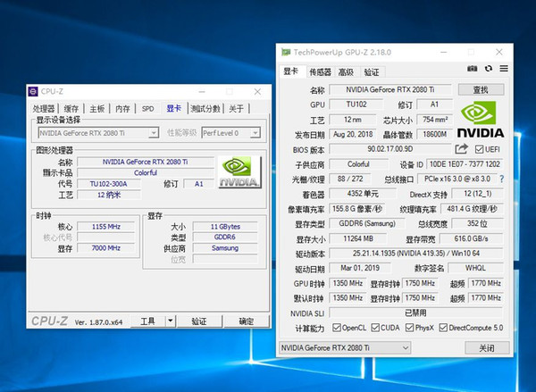Switch to the 高级 tab in GPU-Z
The image size is (536, 392).
[346, 72]
